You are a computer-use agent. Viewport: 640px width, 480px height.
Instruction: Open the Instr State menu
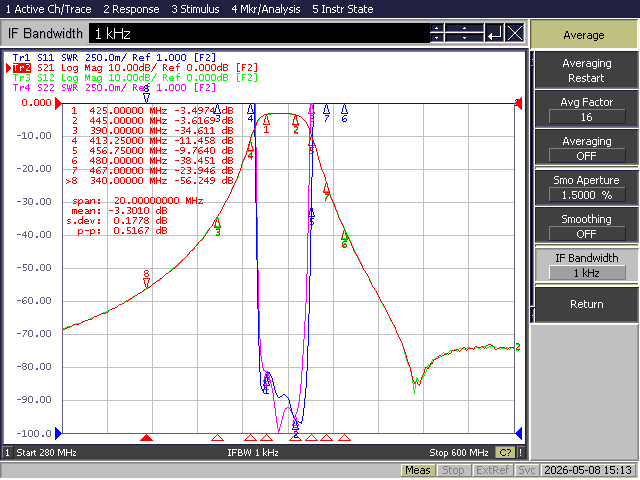click(342, 9)
